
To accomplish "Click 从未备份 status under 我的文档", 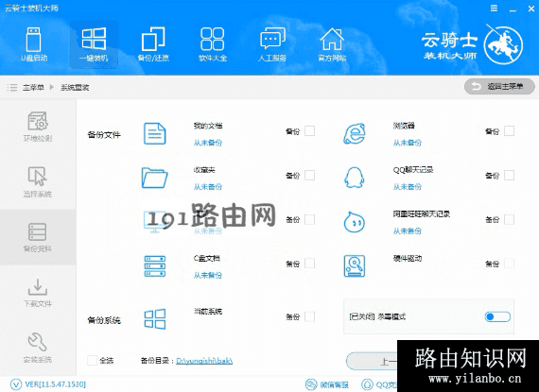I will pyautogui.click(x=208, y=143).
